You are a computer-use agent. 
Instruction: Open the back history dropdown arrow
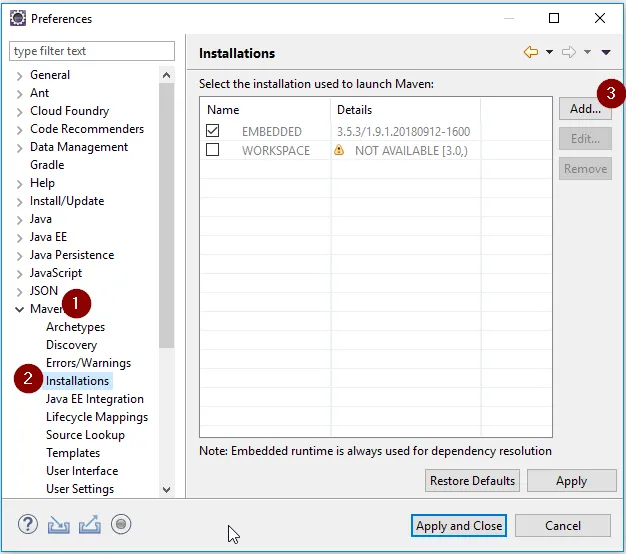click(x=549, y=53)
